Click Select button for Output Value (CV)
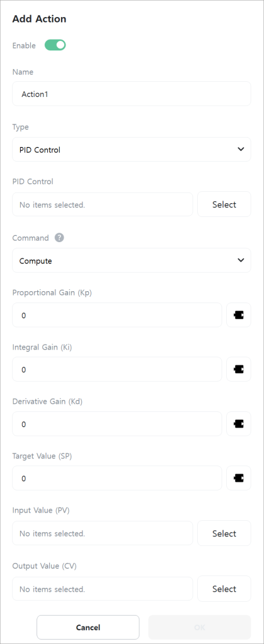 [224, 589]
